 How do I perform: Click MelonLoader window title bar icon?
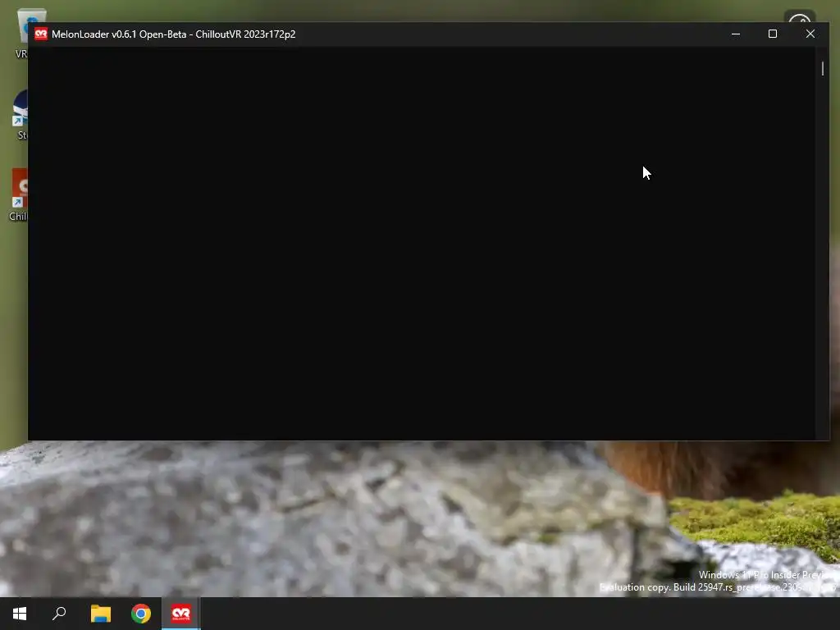point(41,34)
